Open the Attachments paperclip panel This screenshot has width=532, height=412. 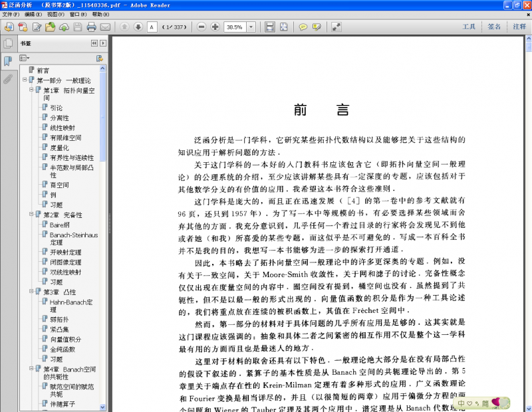coord(8,79)
